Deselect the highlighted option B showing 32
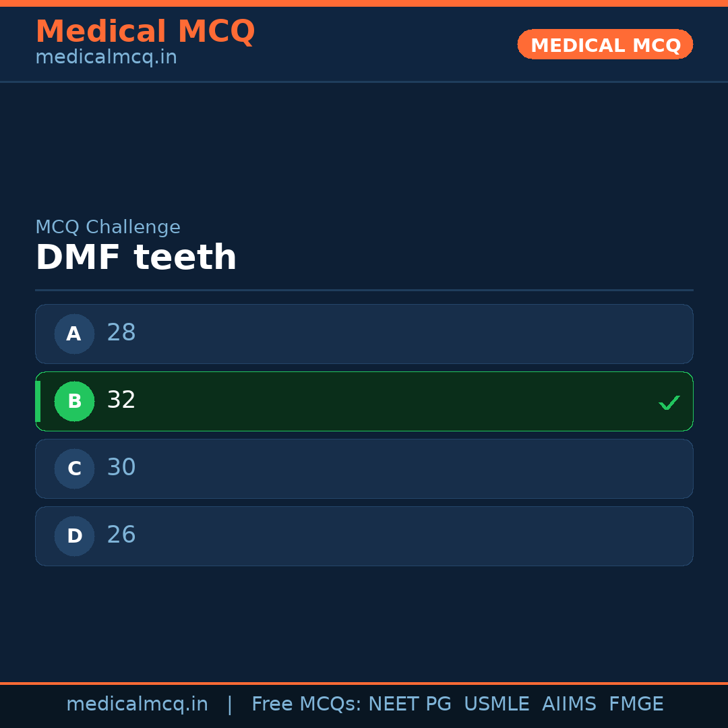 click(364, 401)
